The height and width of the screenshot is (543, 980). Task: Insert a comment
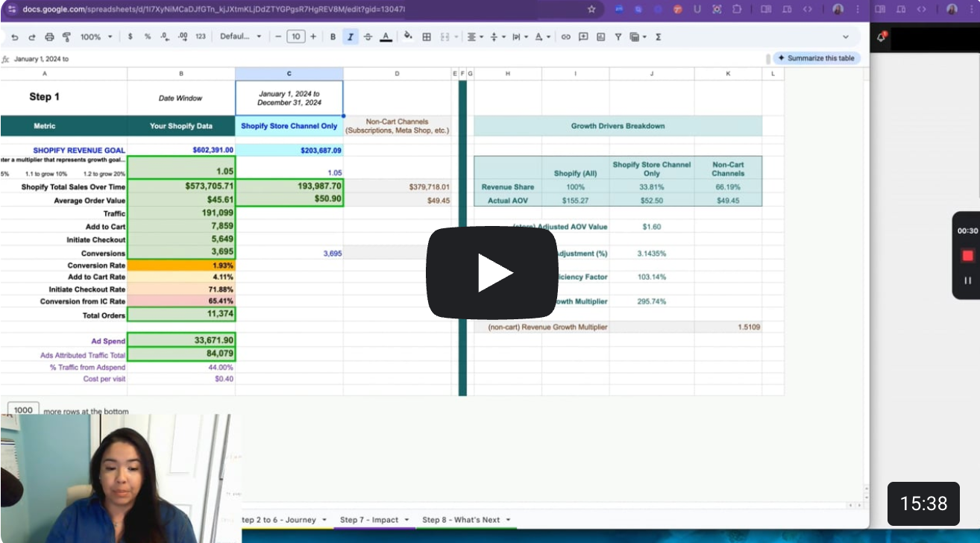pos(583,37)
